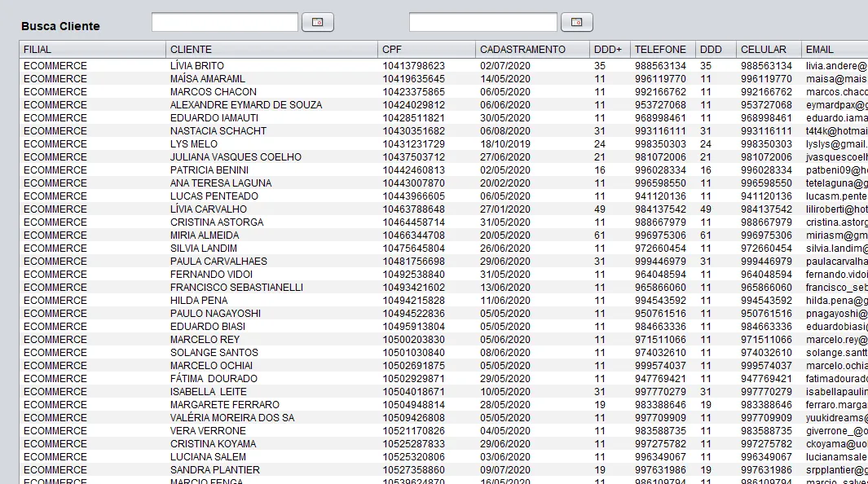Click the second search icon button

coord(577,22)
